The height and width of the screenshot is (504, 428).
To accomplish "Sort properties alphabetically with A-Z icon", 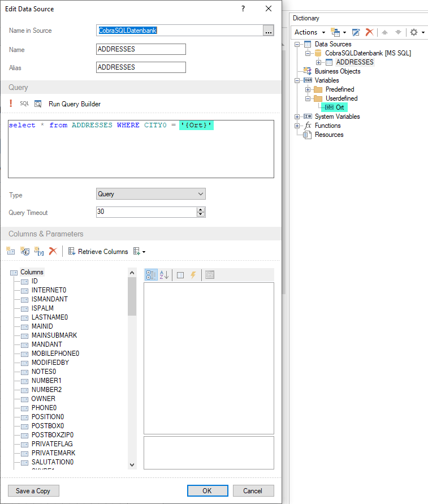I will pos(165,275).
